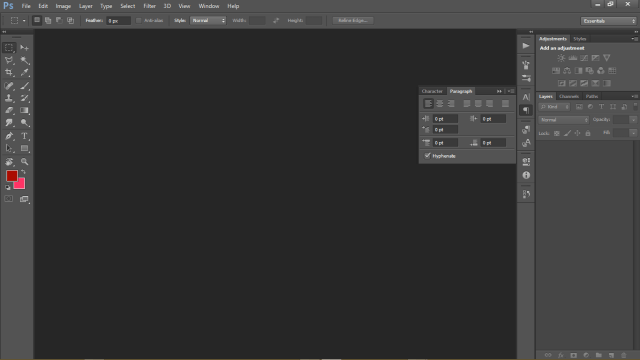Open the Character panel icon in dock

click(x=526, y=97)
